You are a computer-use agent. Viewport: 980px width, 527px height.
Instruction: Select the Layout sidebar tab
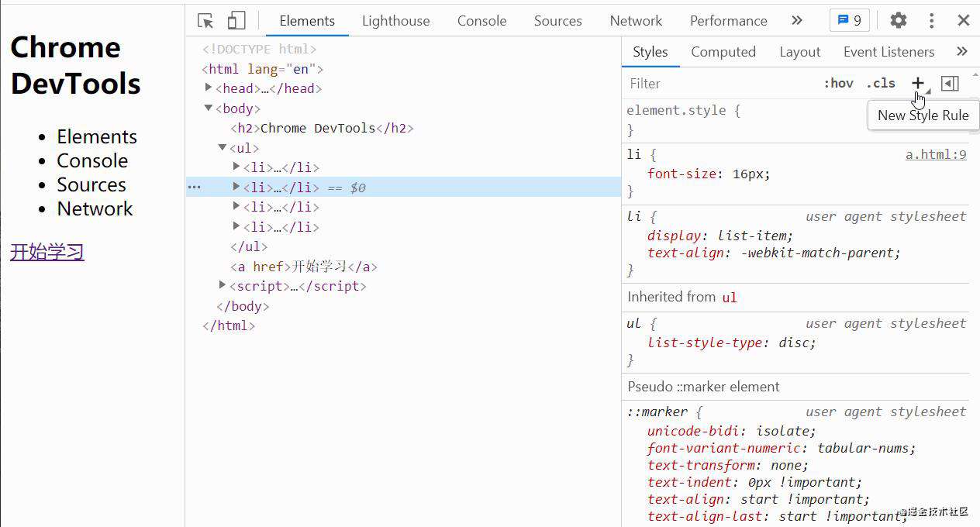[x=799, y=52]
